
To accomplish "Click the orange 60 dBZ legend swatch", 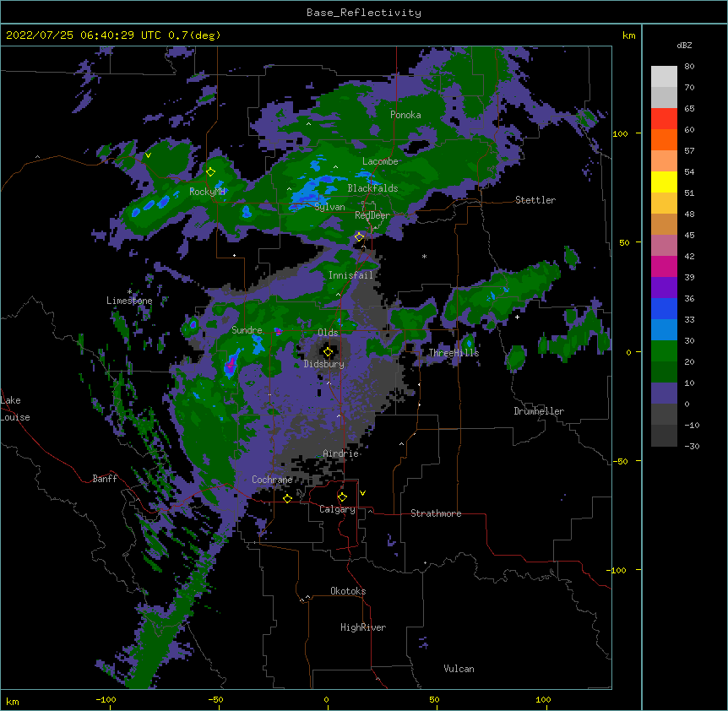I will [664, 139].
